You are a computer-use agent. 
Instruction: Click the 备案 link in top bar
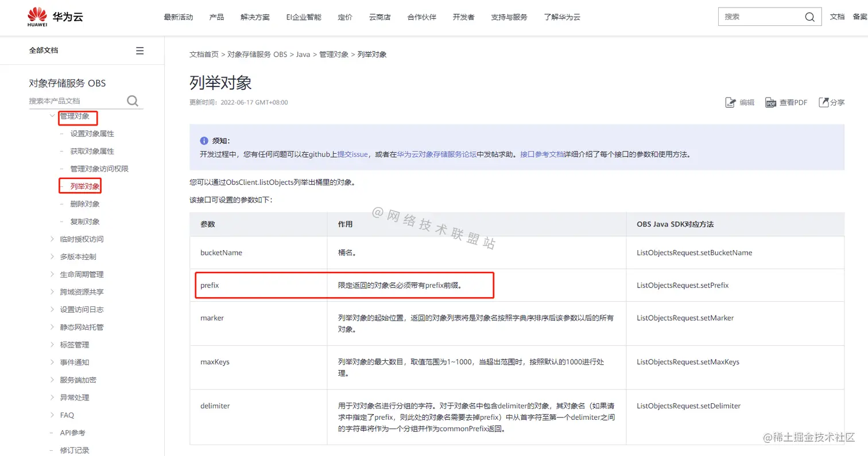click(860, 17)
